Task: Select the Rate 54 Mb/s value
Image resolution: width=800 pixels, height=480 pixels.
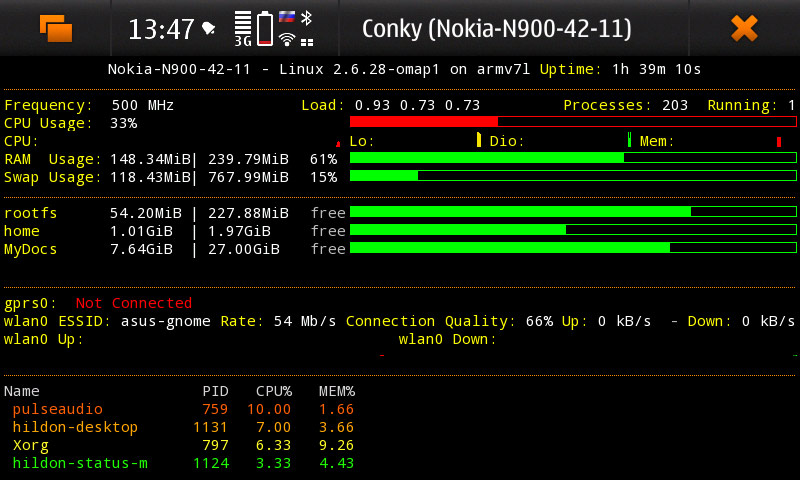Action: pos(305,321)
